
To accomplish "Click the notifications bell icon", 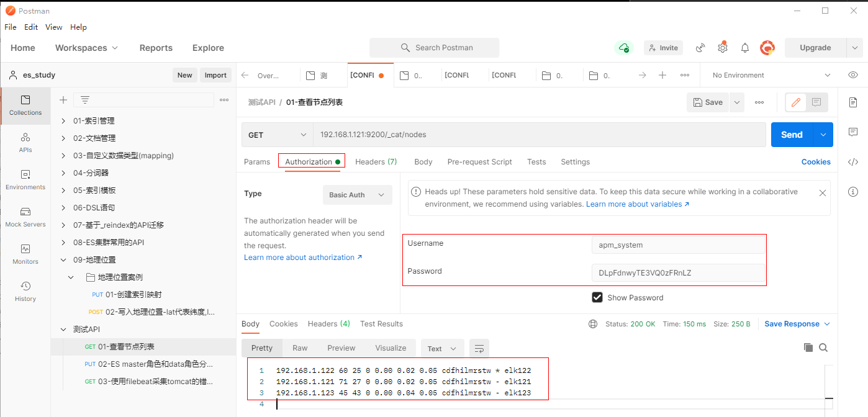I will pyautogui.click(x=745, y=48).
